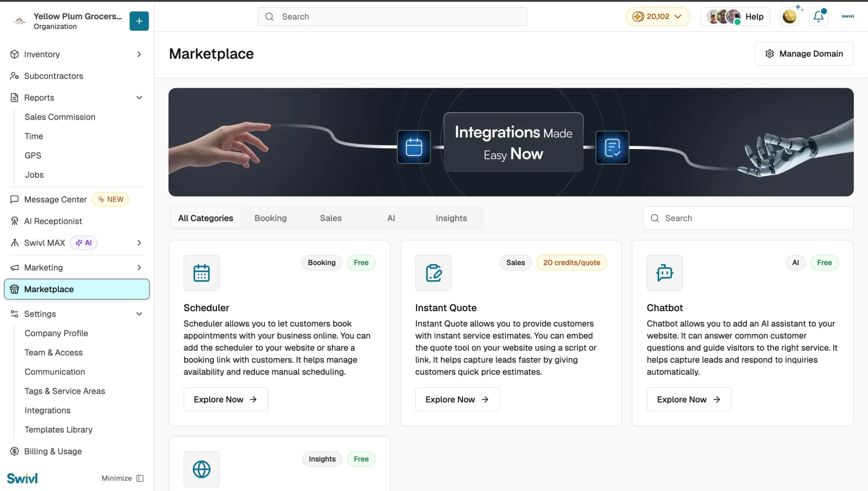868x491 pixels.
Task: Click the user avatar with sparkle
Action: click(790, 17)
